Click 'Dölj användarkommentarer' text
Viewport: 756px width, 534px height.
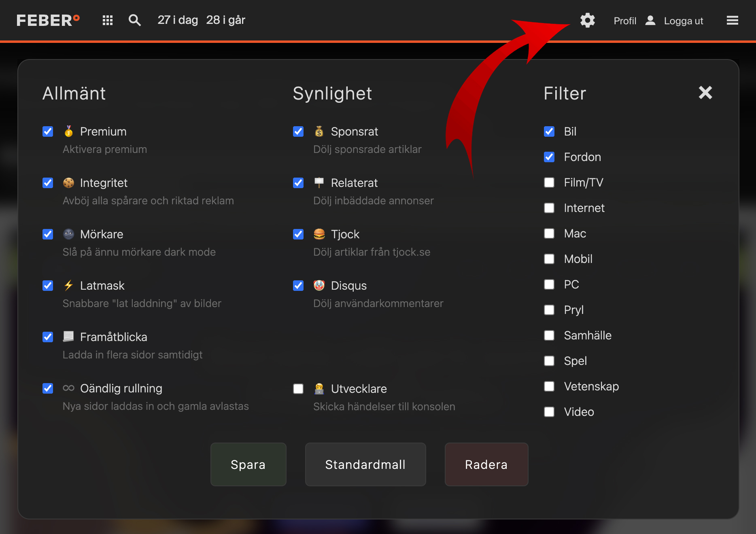(378, 303)
